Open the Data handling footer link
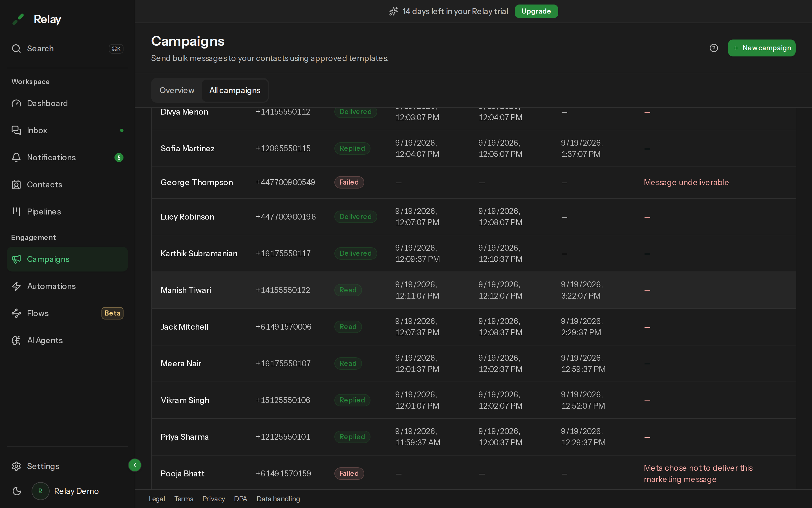The height and width of the screenshot is (508, 812). click(278, 499)
